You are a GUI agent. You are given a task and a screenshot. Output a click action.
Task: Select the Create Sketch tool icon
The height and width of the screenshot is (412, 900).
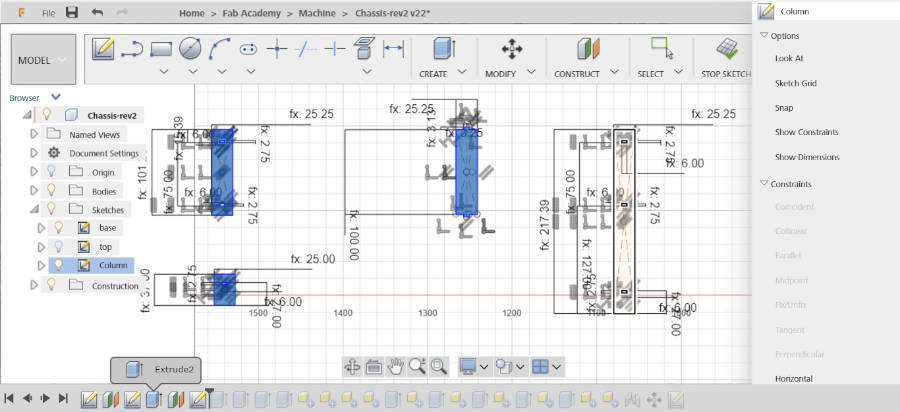[103, 48]
